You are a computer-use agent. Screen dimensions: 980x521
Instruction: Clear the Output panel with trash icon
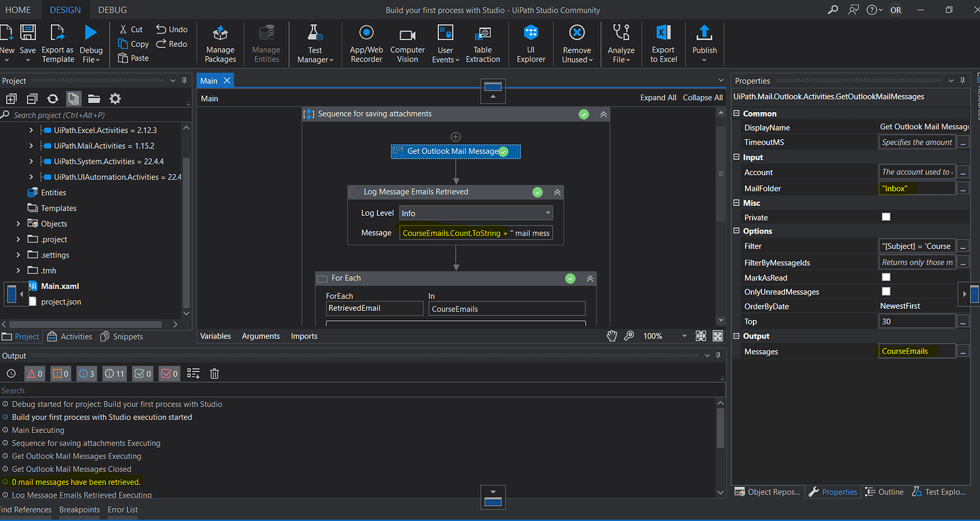tap(214, 373)
